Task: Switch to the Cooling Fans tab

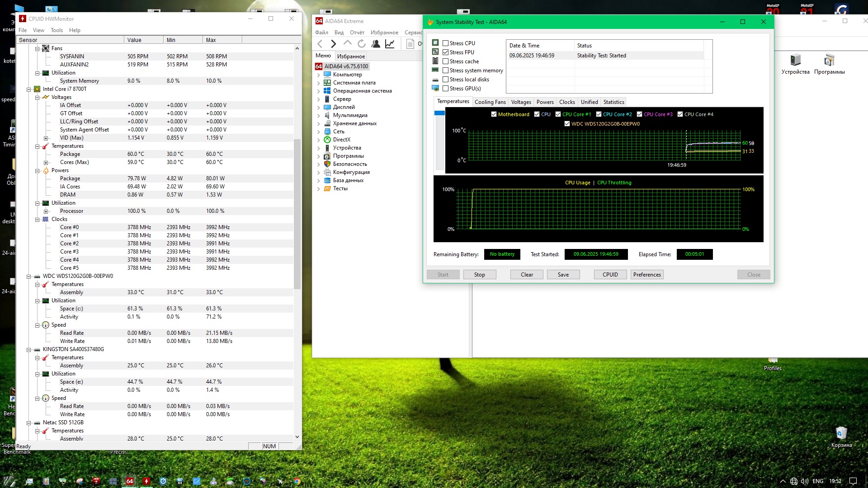Action: pos(490,102)
